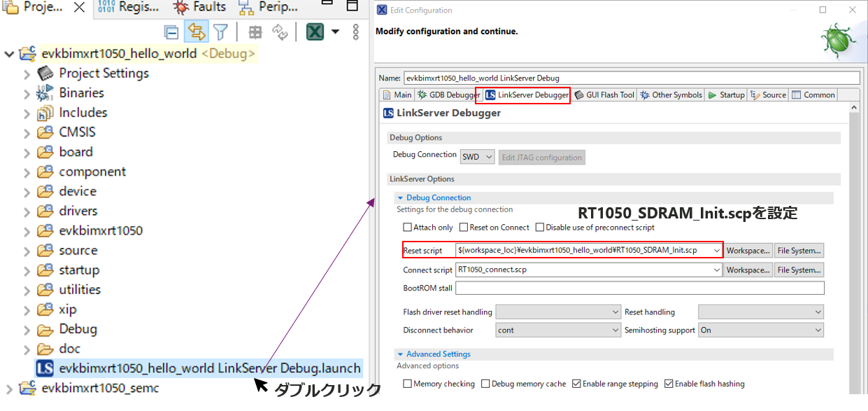Open the LinkServer Debugger tab

(x=527, y=95)
